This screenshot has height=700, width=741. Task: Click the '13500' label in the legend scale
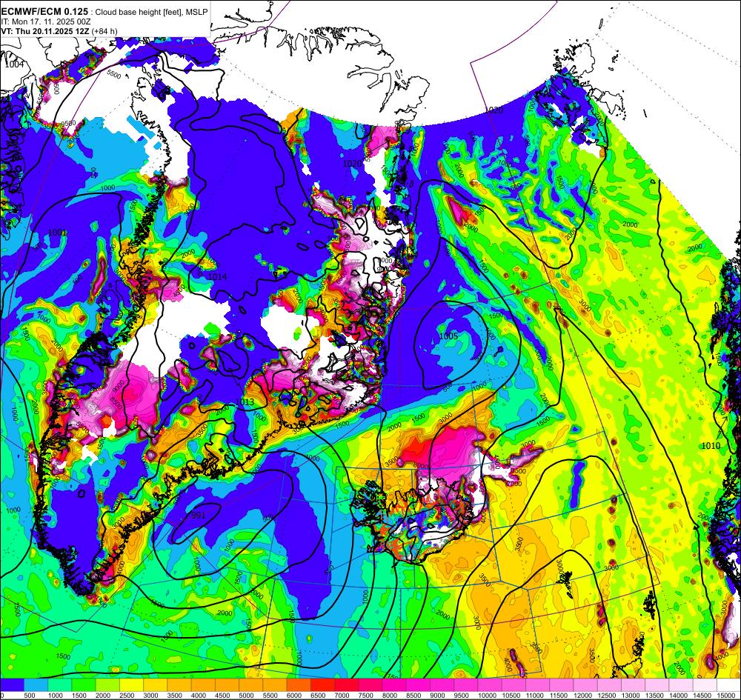tap(654, 695)
